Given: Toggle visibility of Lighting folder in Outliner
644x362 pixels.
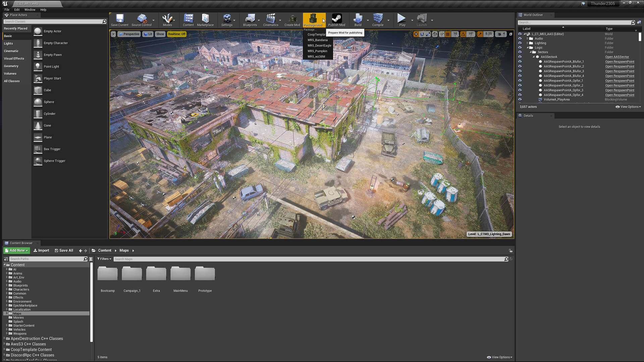Looking at the screenshot, I should click(520, 43).
